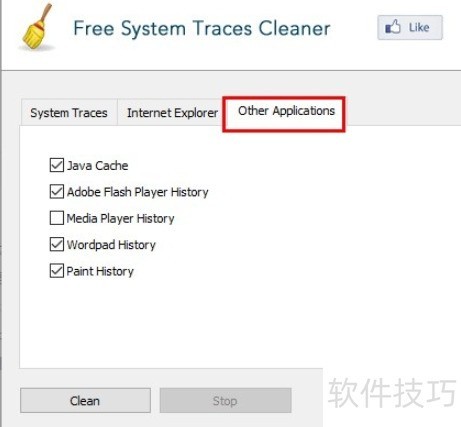Start cleaning with the Clean button
The height and width of the screenshot is (427, 461).
click(x=85, y=400)
